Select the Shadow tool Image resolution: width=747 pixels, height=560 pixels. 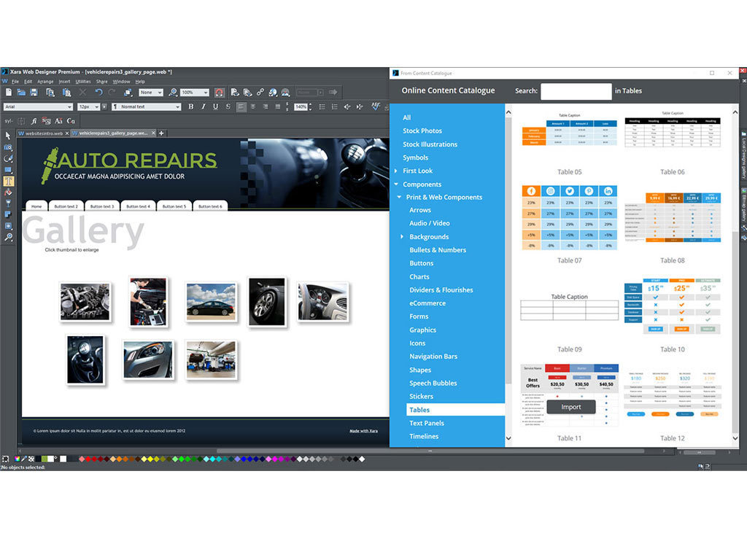click(8, 215)
